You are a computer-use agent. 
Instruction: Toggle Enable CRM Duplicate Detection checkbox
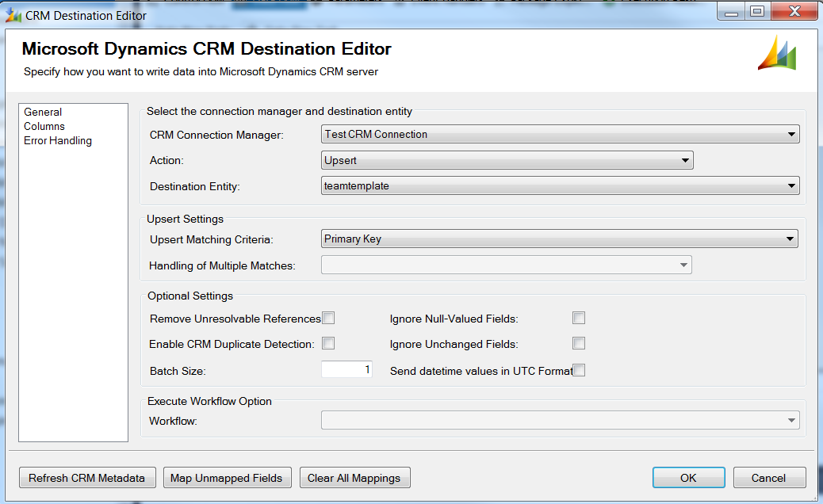tap(328, 344)
